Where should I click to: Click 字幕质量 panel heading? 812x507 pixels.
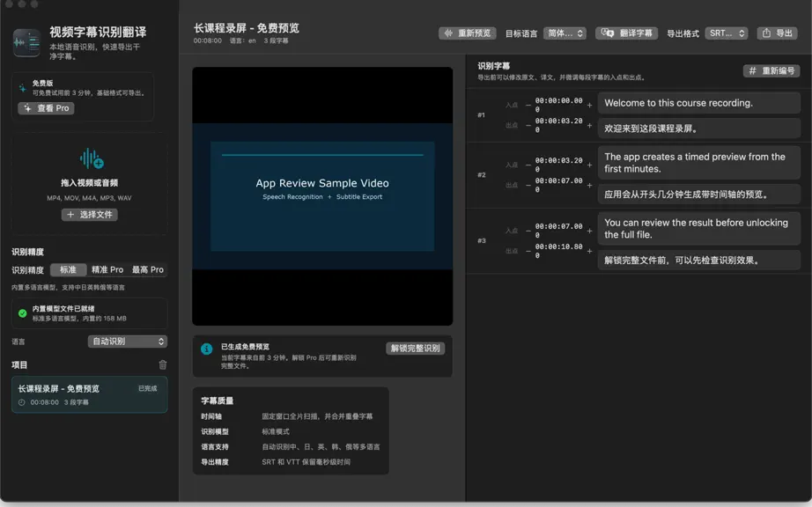click(x=217, y=400)
